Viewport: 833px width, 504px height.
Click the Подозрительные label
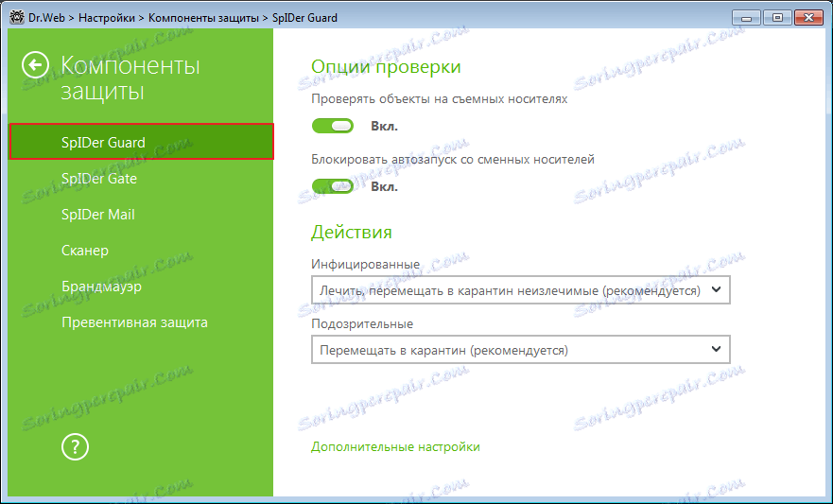pyautogui.click(x=362, y=323)
